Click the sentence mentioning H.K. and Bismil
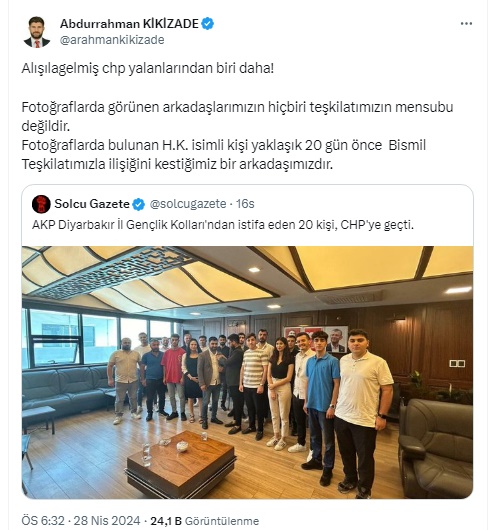Viewport: 498px width, 530px height. tap(223, 155)
